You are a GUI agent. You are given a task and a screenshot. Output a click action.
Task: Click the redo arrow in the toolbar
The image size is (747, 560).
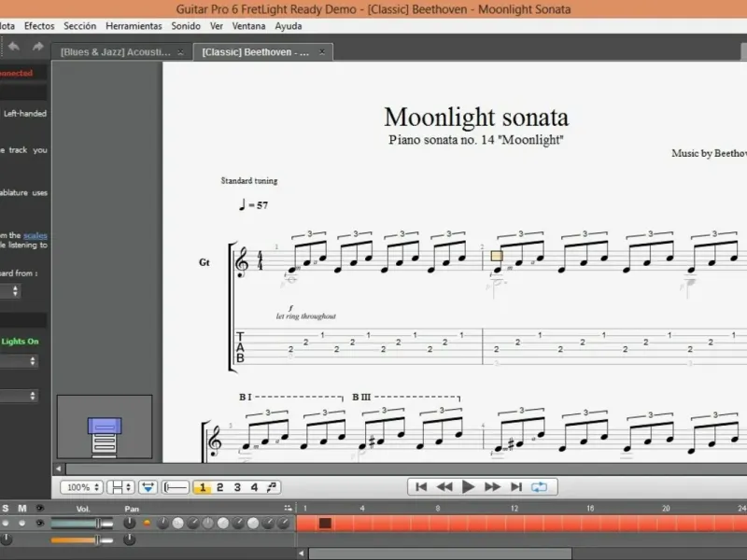pyautogui.click(x=37, y=47)
